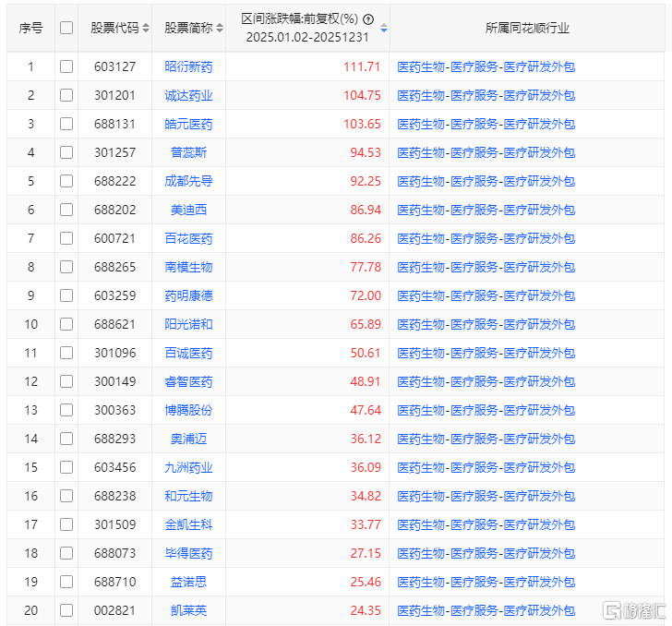Open stock link 九洲药业

click(188, 467)
